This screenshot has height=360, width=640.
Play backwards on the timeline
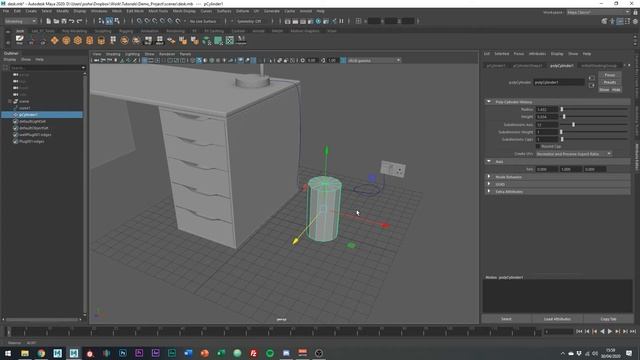602,332
